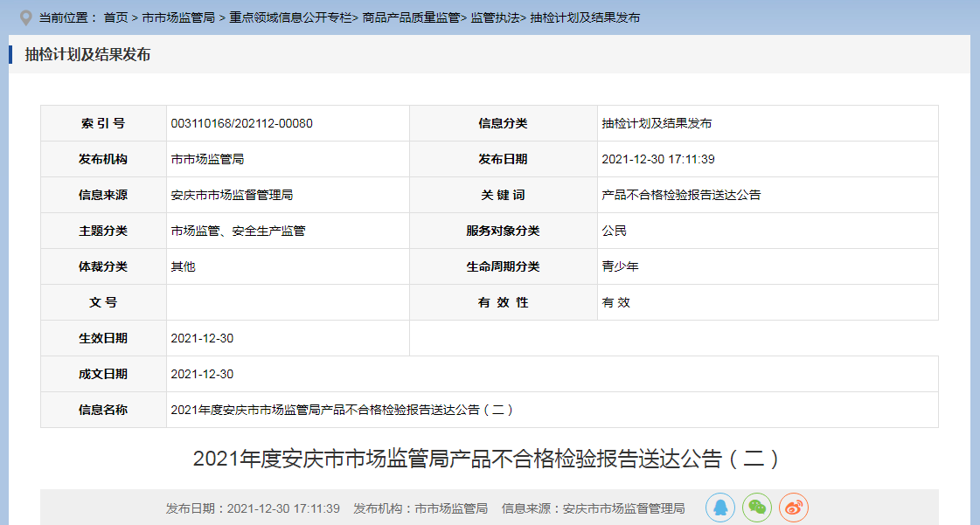The image size is (980, 525).
Task: Click 发布机构 info in the gray article bar
Action: coord(420,508)
